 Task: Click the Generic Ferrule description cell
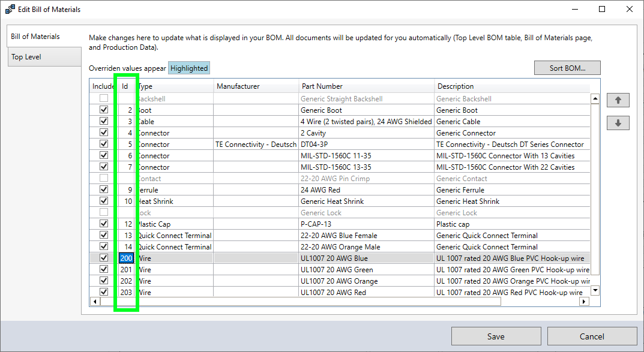pyautogui.click(x=512, y=190)
